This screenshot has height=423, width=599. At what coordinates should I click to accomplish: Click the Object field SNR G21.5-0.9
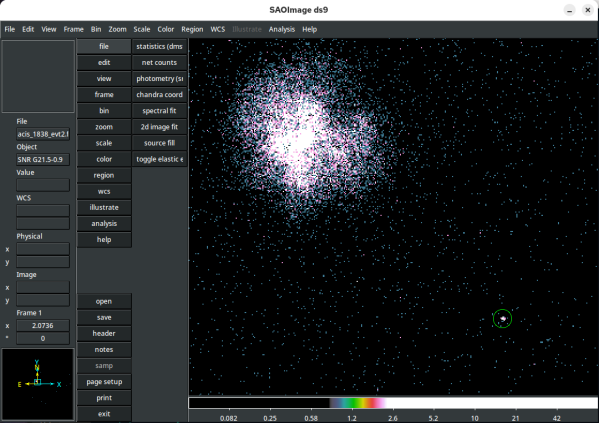point(43,159)
